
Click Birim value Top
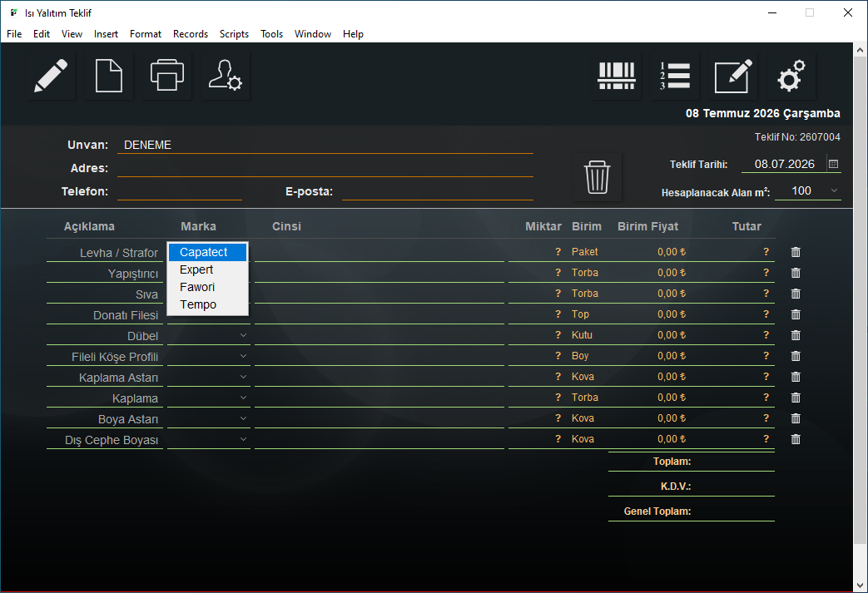580,314
